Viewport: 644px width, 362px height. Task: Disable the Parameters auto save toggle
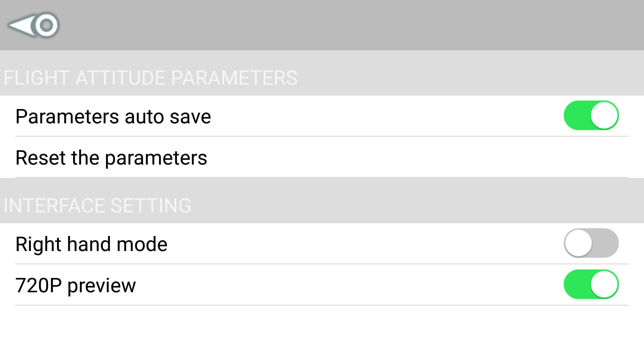point(591,115)
